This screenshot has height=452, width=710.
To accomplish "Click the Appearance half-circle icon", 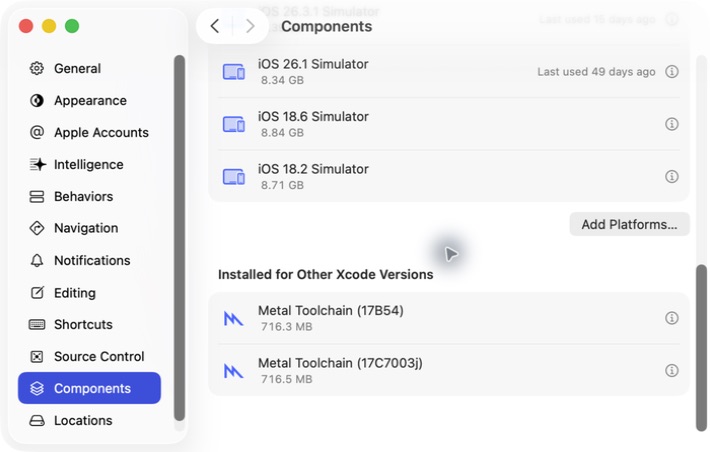I will pos(37,101).
